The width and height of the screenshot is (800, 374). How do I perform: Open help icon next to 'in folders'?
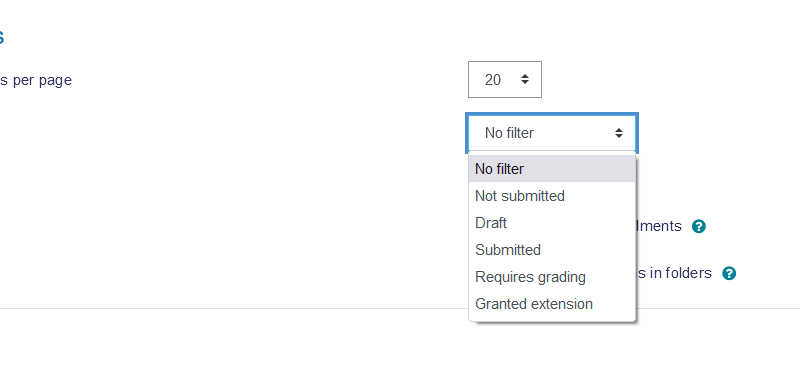point(729,273)
